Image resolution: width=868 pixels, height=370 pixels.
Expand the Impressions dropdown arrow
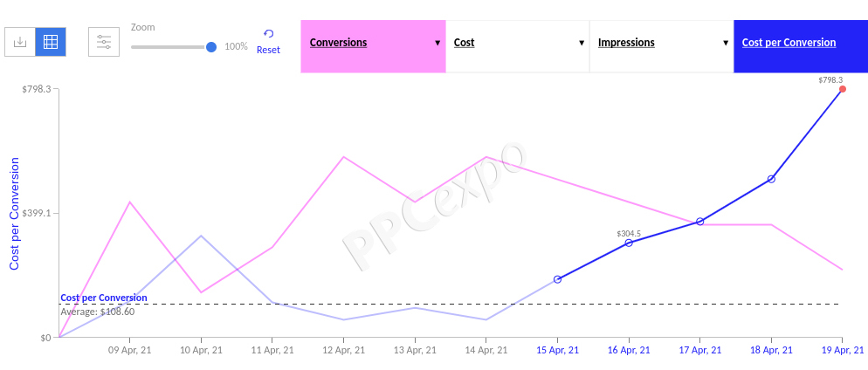click(x=725, y=43)
